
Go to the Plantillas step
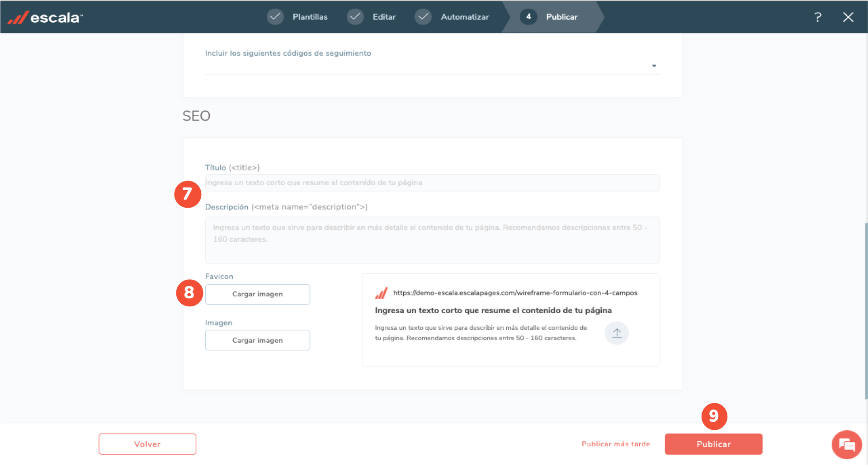coord(310,17)
